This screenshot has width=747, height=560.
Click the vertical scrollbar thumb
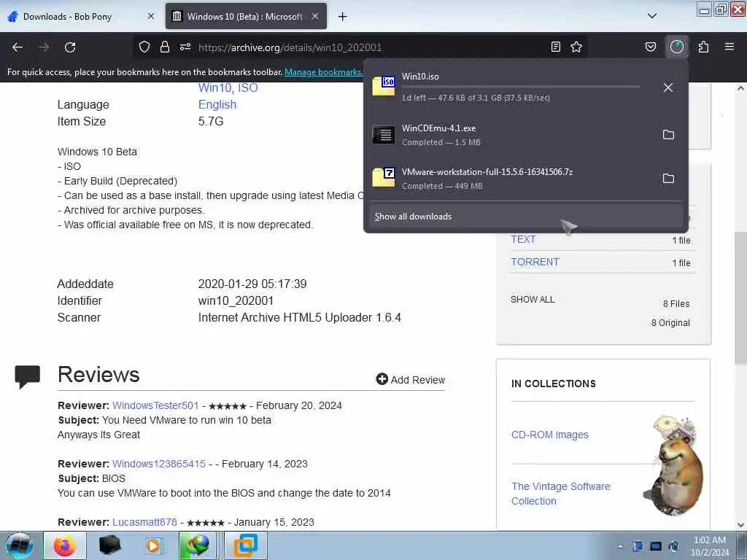pos(740,297)
